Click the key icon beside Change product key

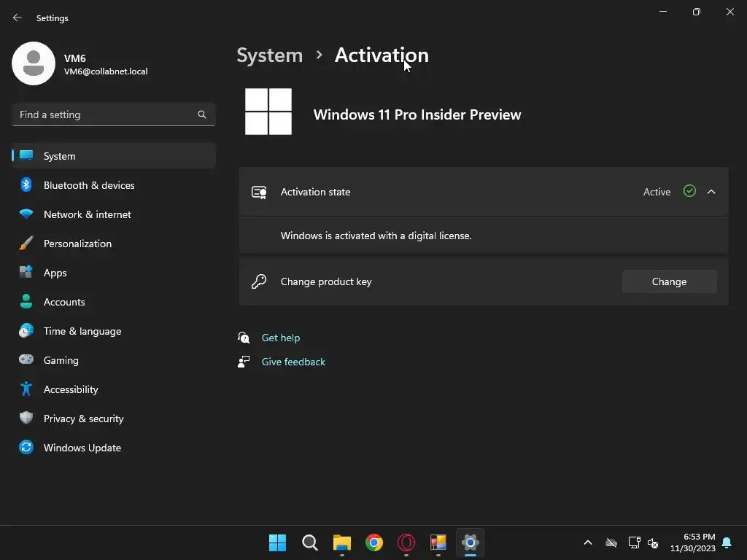click(x=259, y=281)
